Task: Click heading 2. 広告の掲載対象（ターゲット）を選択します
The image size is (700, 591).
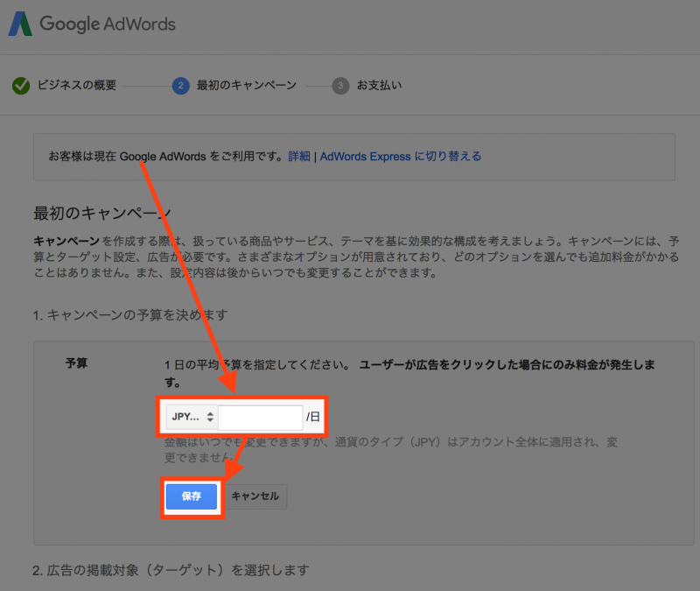Action: tap(171, 570)
